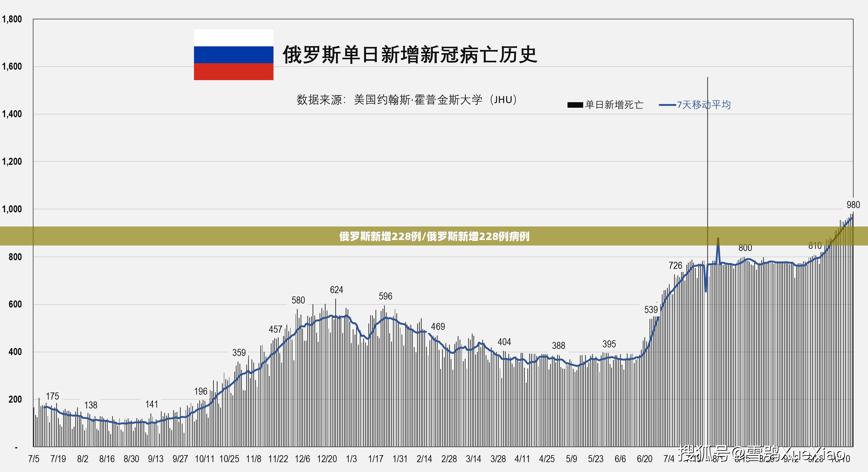Click the 8/16 date label
Screen dimensions: 868x472
click(107, 459)
